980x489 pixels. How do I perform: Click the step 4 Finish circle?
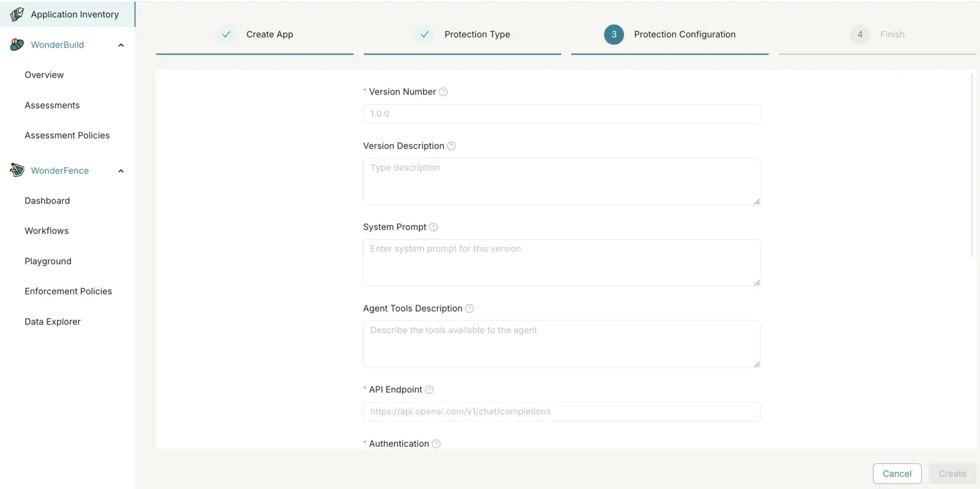860,34
